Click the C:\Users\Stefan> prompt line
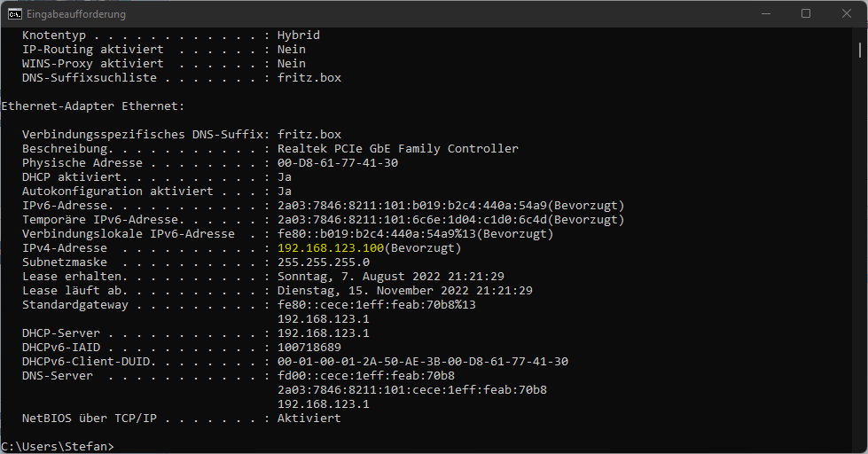 [58, 446]
